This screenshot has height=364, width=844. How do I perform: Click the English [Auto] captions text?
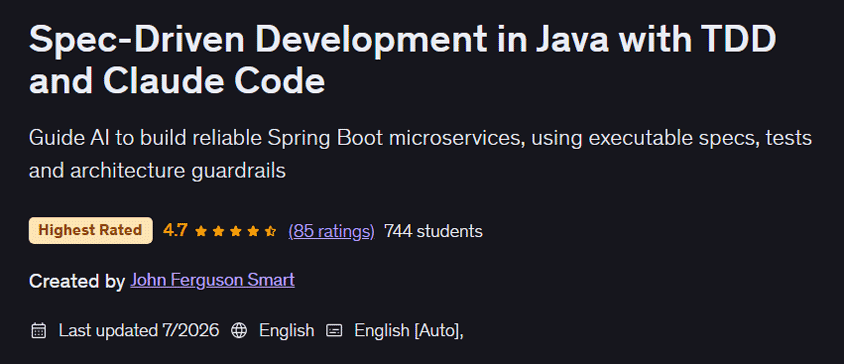pos(409,330)
